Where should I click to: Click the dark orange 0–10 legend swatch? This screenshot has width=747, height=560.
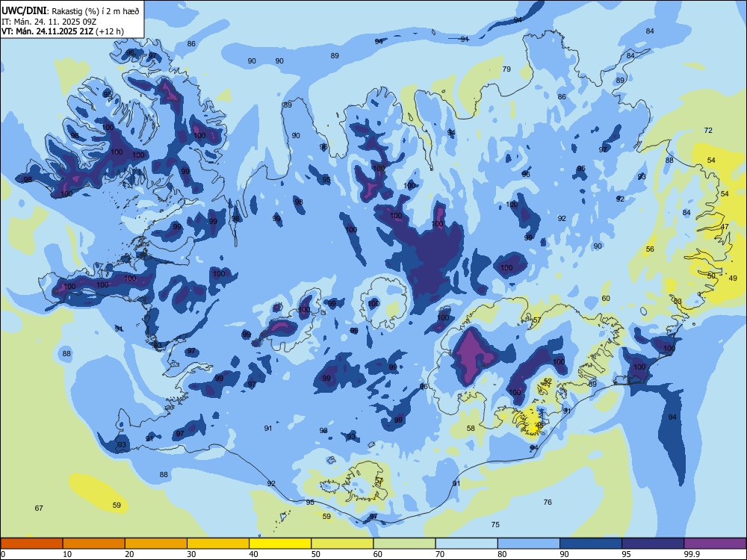31,544
